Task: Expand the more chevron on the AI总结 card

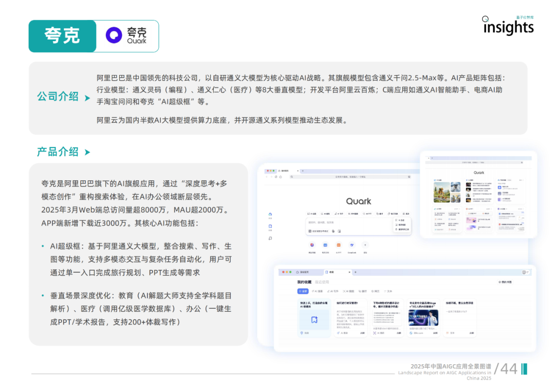Action: click(x=523, y=209)
